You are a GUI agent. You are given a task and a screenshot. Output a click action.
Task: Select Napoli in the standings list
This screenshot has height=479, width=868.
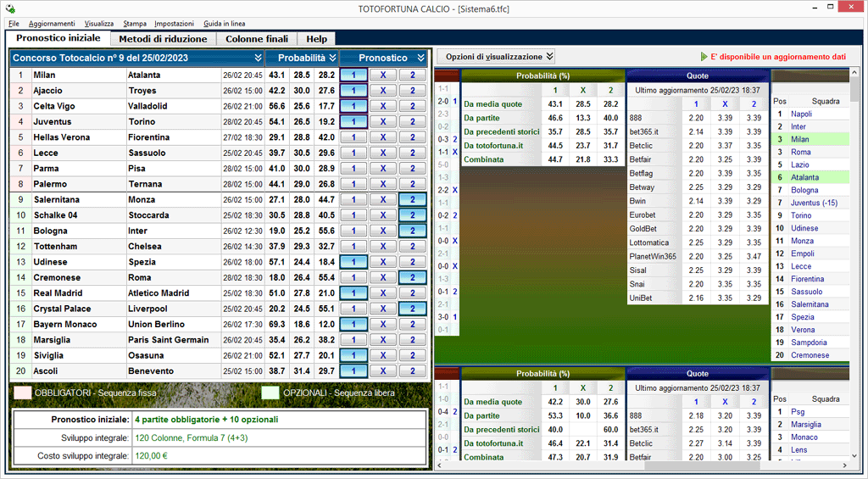click(801, 114)
